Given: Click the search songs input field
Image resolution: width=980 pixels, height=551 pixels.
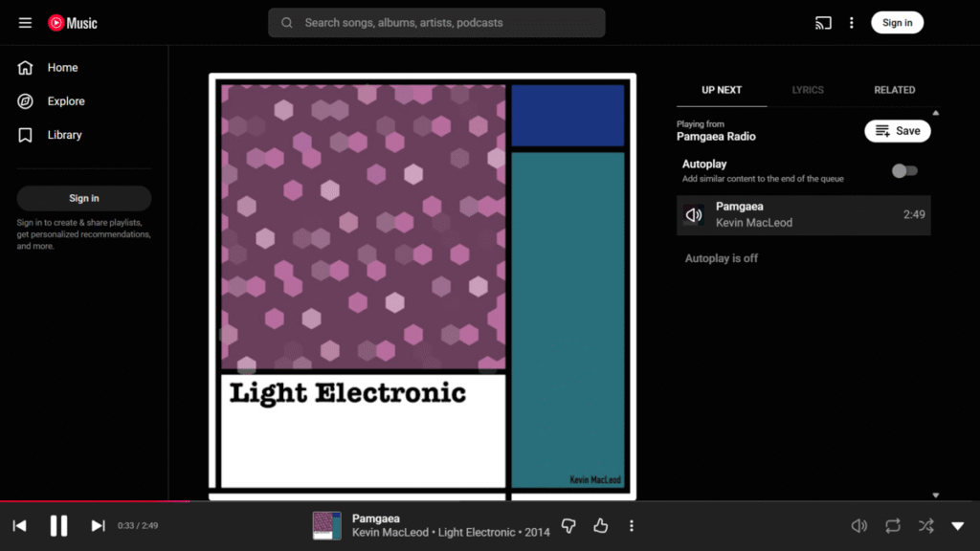Looking at the screenshot, I should [x=436, y=23].
